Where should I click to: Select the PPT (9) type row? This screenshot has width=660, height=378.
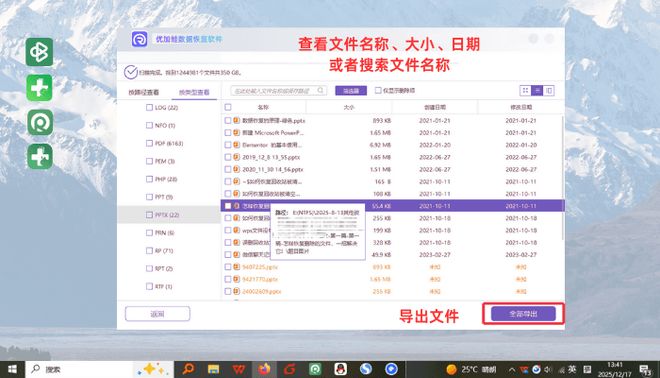pyautogui.click(x=169, y=197)
